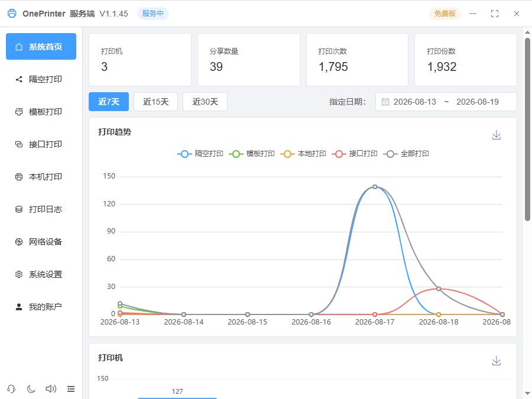Click the 接口打印 sidebar icon

(x=19, y=144)
